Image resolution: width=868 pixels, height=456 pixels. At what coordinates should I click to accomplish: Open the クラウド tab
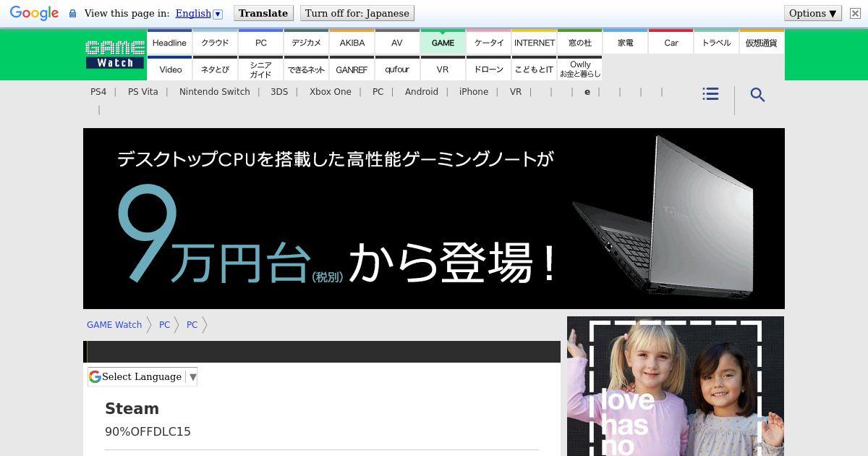tap(215, 43)
